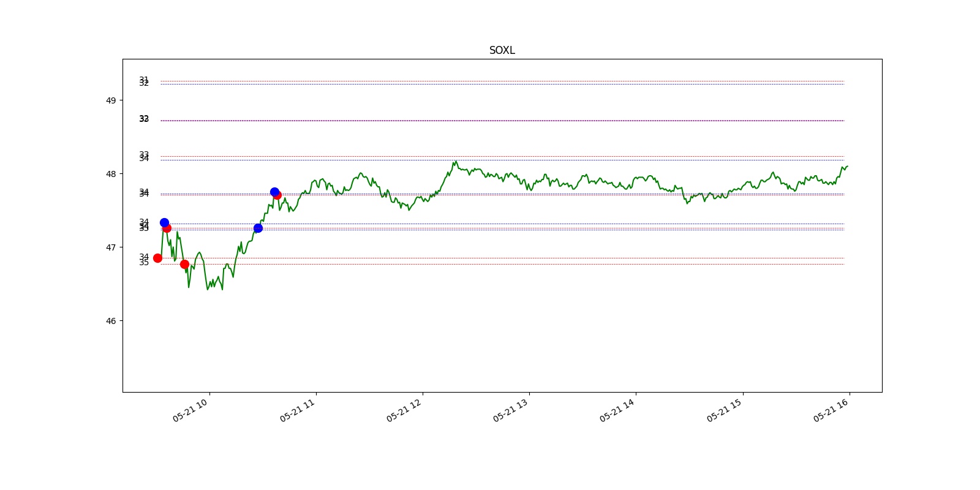The width and height of the screenshot is (980, 490).
Task: Click the 49 y-axis tick label
Action: coord(111,100)
